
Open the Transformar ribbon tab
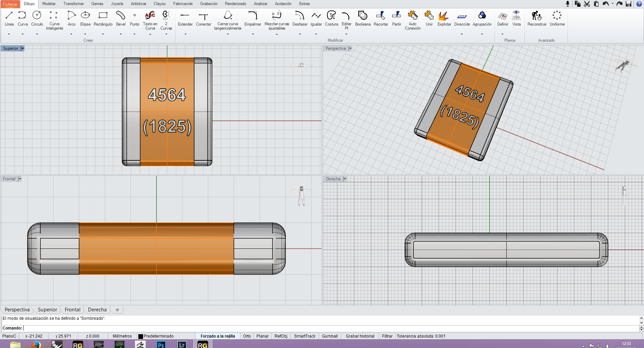(74, 4)
